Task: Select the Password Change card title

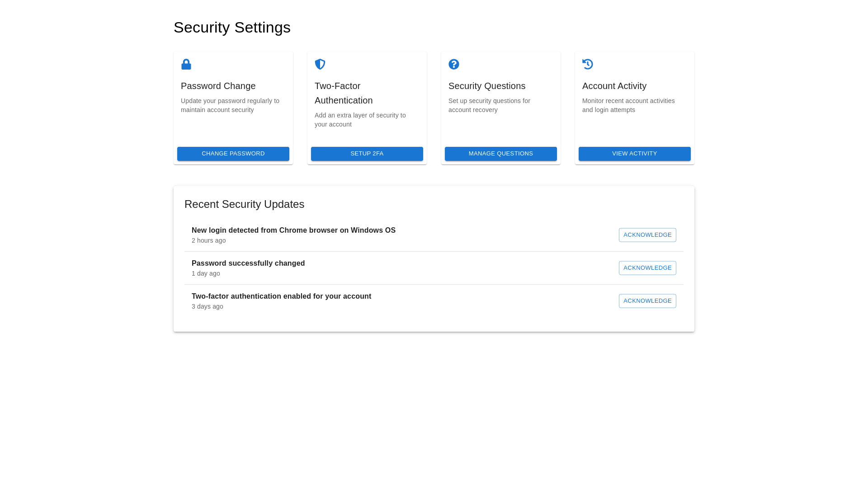Action: (x=218, y=86)
